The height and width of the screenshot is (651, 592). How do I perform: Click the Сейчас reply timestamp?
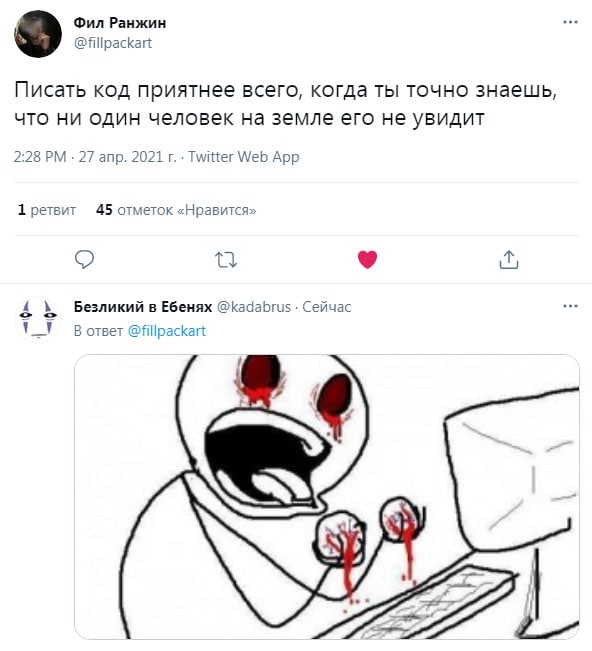(326, 307)
